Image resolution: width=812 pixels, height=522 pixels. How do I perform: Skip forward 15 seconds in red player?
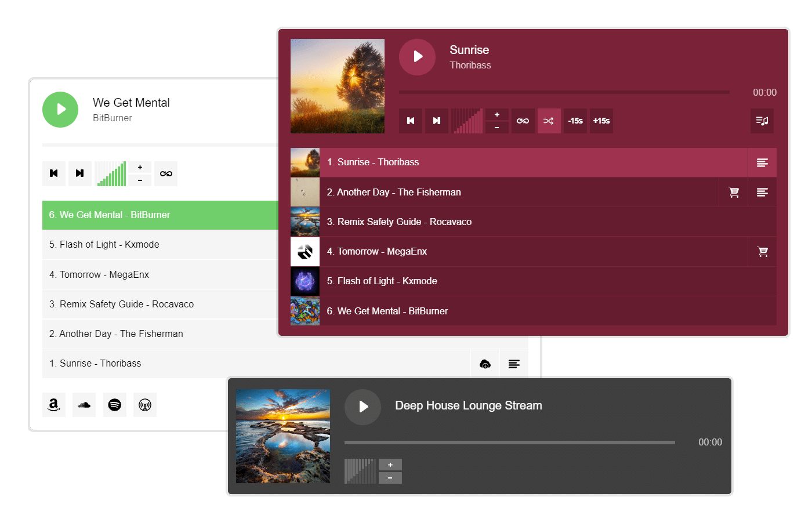click(x=601, y=121)
